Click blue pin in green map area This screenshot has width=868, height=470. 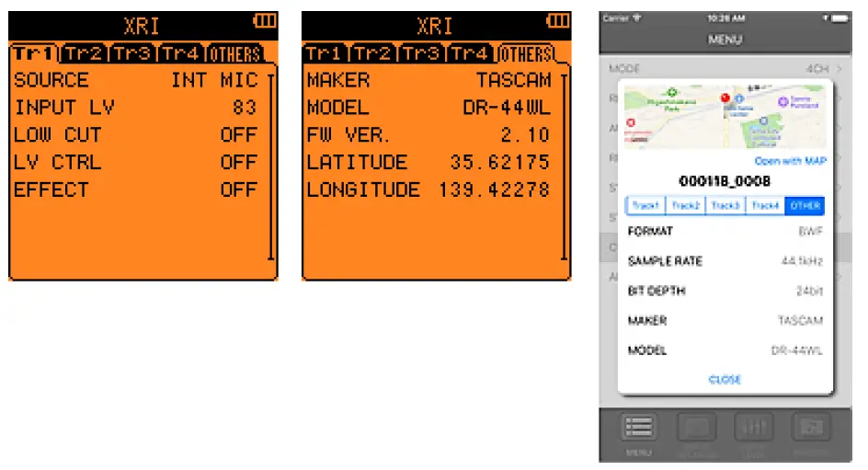tap(763, 120)
